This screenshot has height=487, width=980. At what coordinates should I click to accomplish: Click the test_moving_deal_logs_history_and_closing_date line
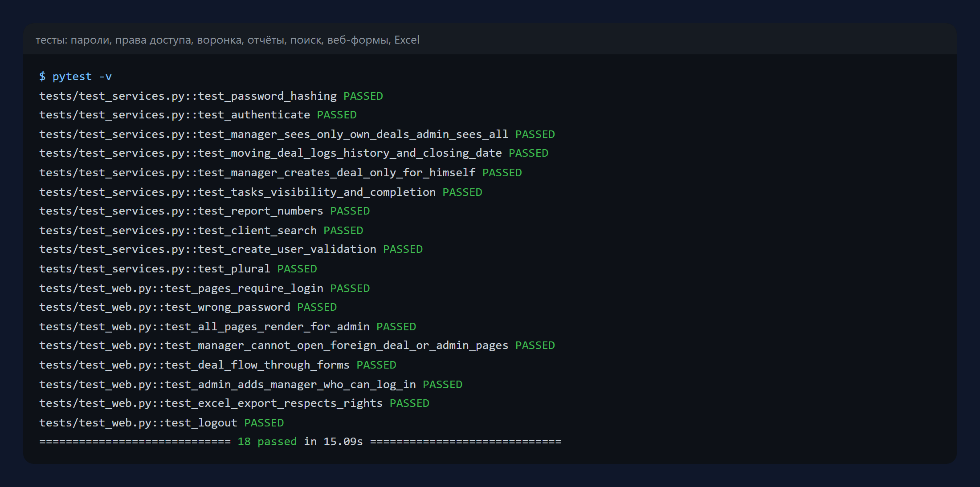[294, 153]
